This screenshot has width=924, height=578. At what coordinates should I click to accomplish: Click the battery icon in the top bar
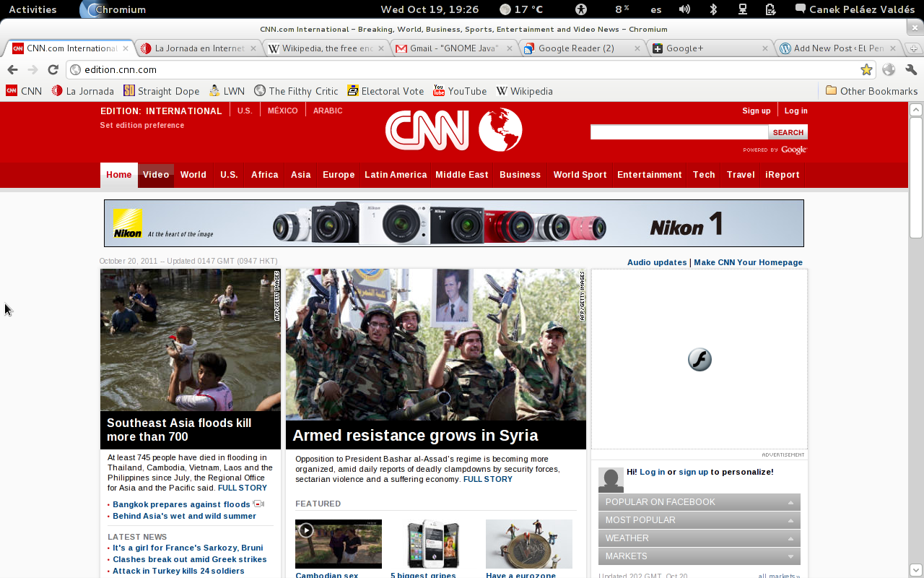[770, 9]
